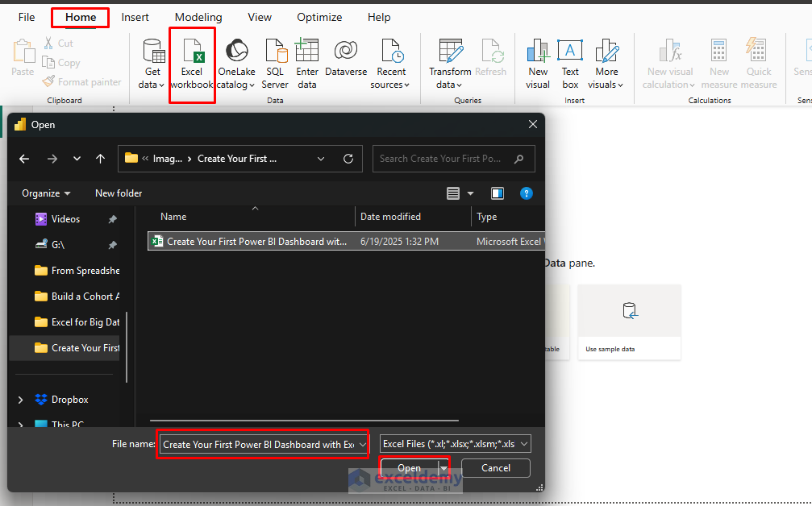Switch to the View ribbon tab
The image size is (812, 506).
(x=260, y=17)
